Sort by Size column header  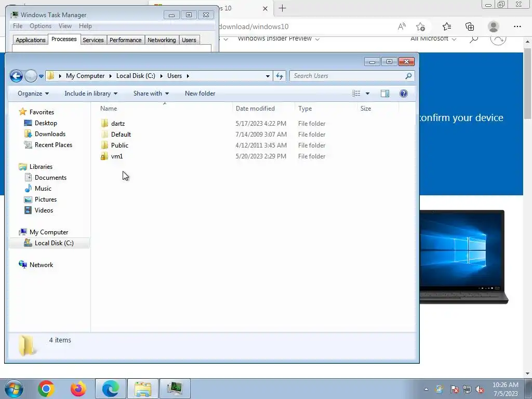point(365,109)
